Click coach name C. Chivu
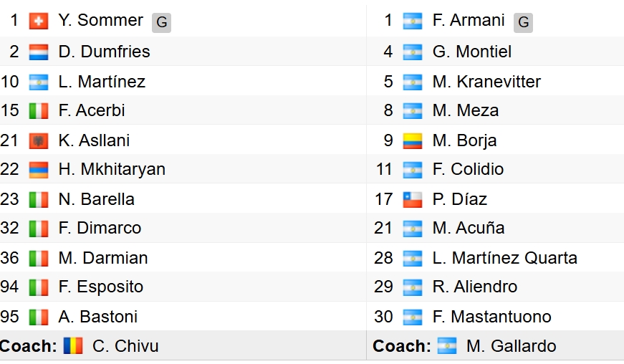 125,345
